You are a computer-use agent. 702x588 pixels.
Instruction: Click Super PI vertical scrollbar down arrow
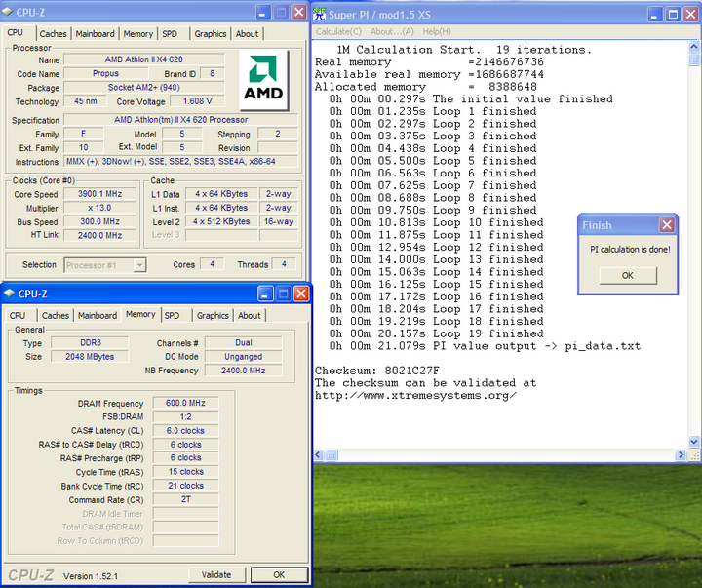(693, 442)
